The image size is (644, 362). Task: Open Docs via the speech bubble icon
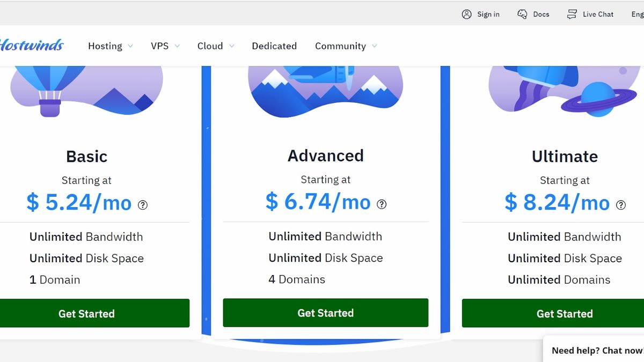(522, 13)
